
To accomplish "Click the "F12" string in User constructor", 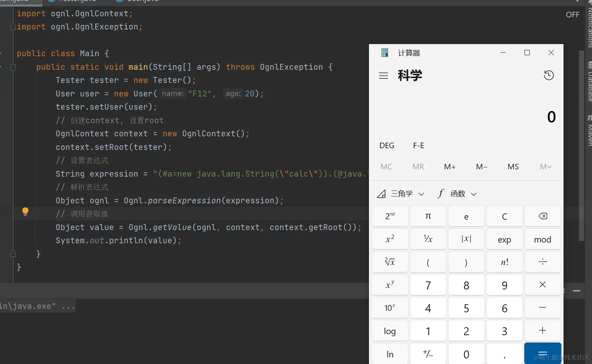I will point(200,94).
